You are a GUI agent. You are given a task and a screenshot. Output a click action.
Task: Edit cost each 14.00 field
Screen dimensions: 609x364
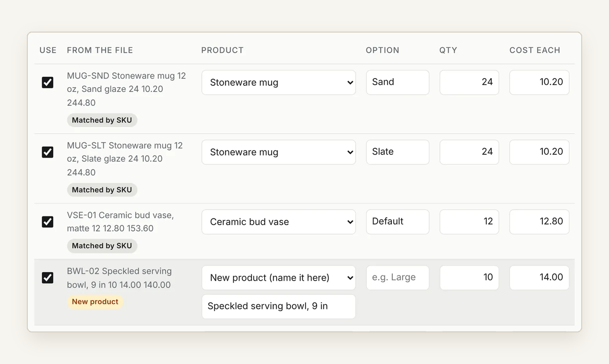pos(539,278)
